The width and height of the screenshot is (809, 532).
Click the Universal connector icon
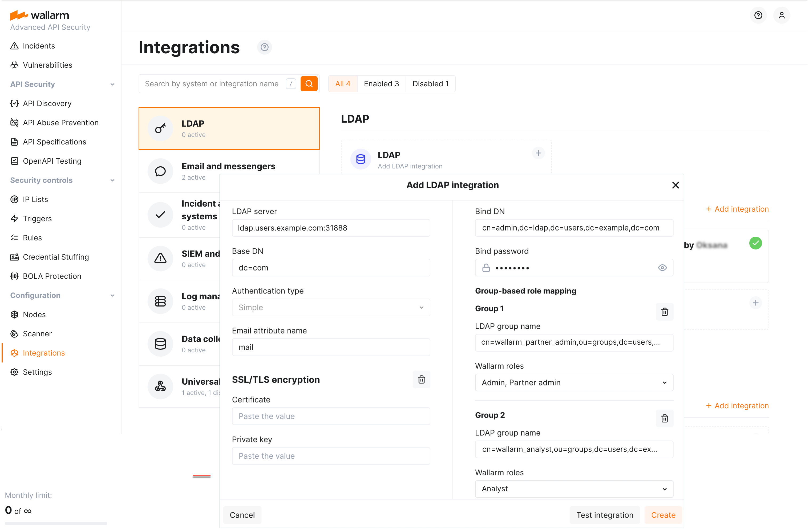coord(160,386)
